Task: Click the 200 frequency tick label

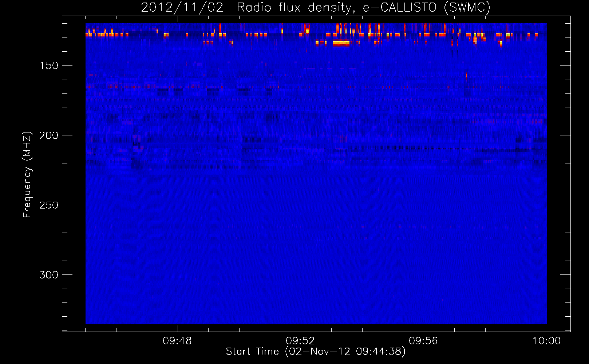Action: coord(49,135)
